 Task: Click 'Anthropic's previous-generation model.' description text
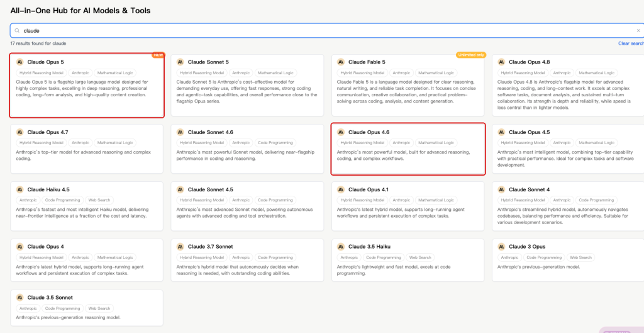coord(539,267)
